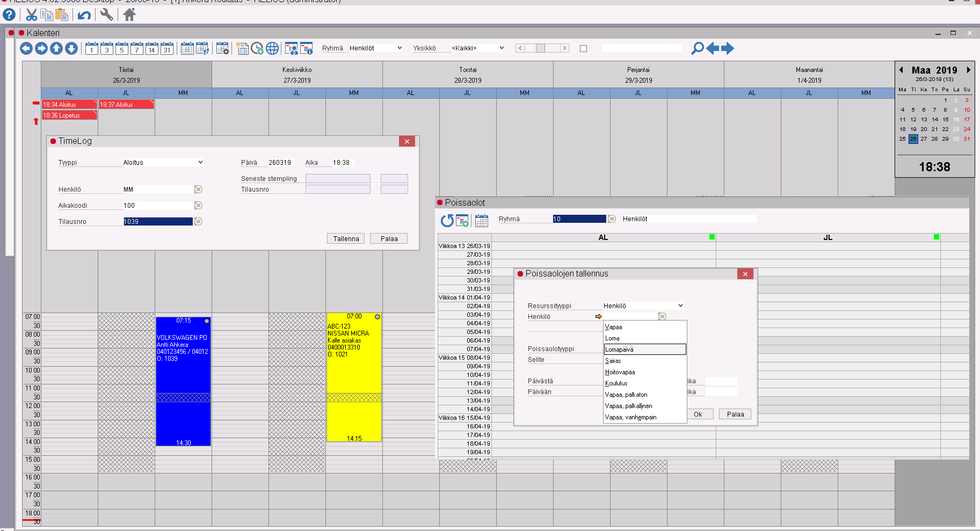Click the Paste clipboard icon
980x531 pixels.
point(62,14)
